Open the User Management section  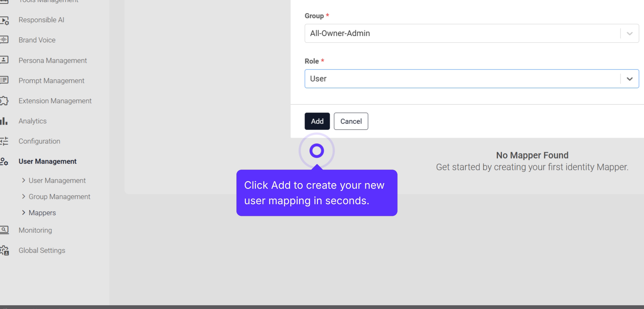[x=47, y=161]
